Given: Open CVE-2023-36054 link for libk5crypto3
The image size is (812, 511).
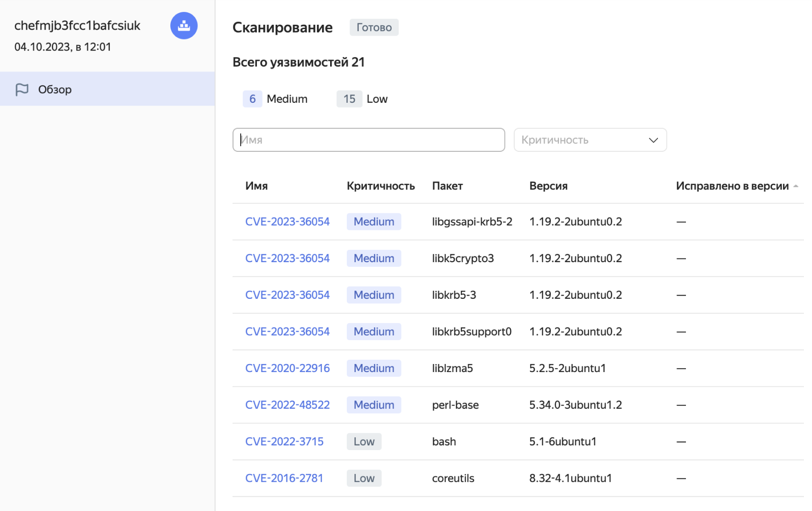Looking at the screenshot, I should point(287,258).
